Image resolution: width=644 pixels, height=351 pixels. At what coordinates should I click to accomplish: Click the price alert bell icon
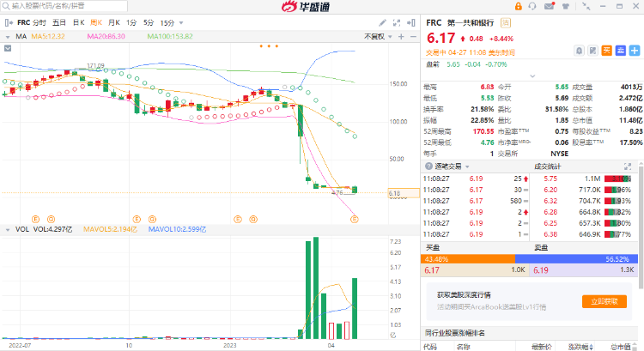pyautogui.click(x=579, y=51)
